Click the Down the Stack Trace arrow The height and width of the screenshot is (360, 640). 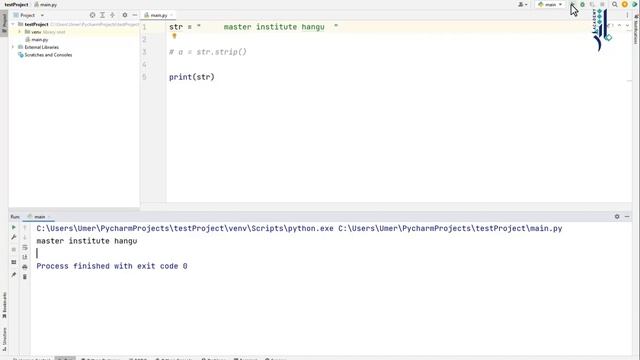(25, 237)
